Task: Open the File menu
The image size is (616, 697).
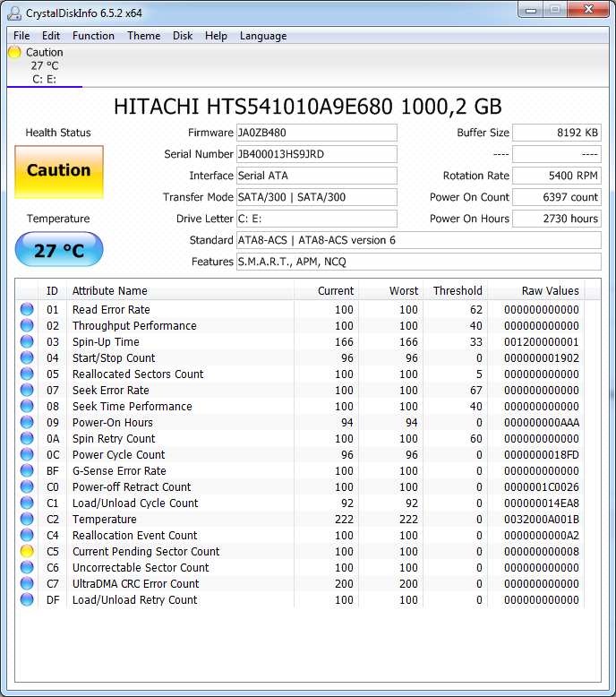Action: point(21,36)
